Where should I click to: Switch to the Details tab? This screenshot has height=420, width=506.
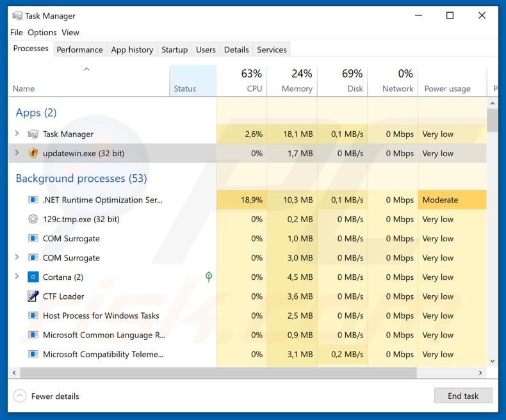pyautogui.click(x=236, y=49)
